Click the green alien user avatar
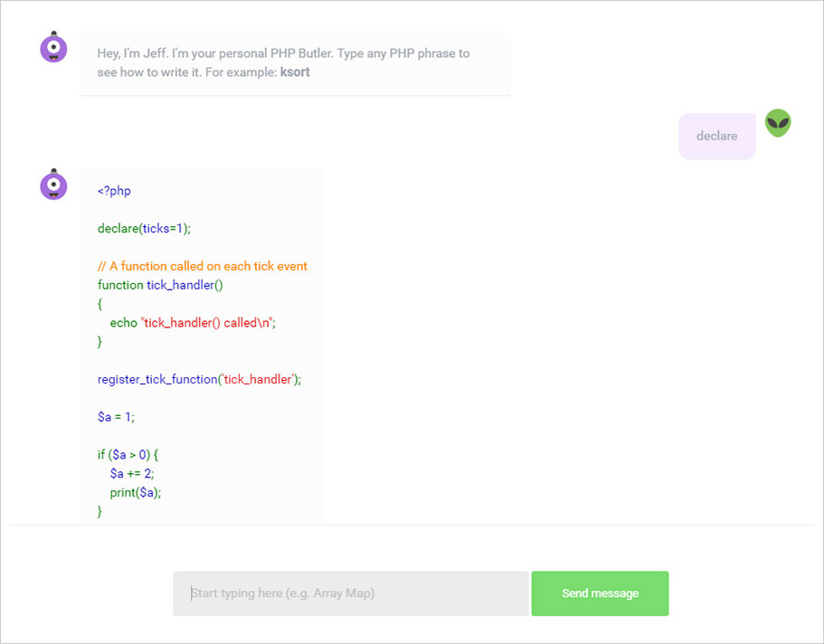 [x=778, y=123]
